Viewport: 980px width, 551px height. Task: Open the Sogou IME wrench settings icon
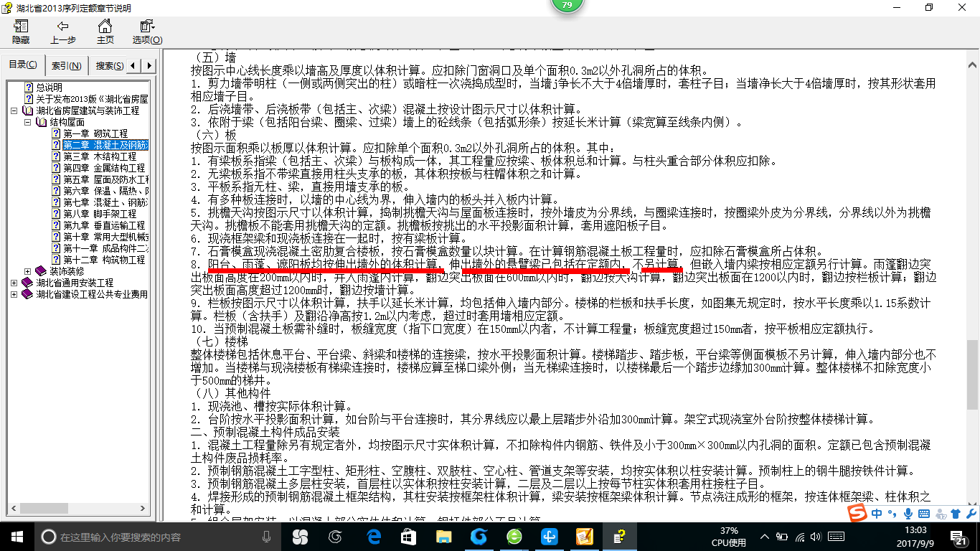971,514
